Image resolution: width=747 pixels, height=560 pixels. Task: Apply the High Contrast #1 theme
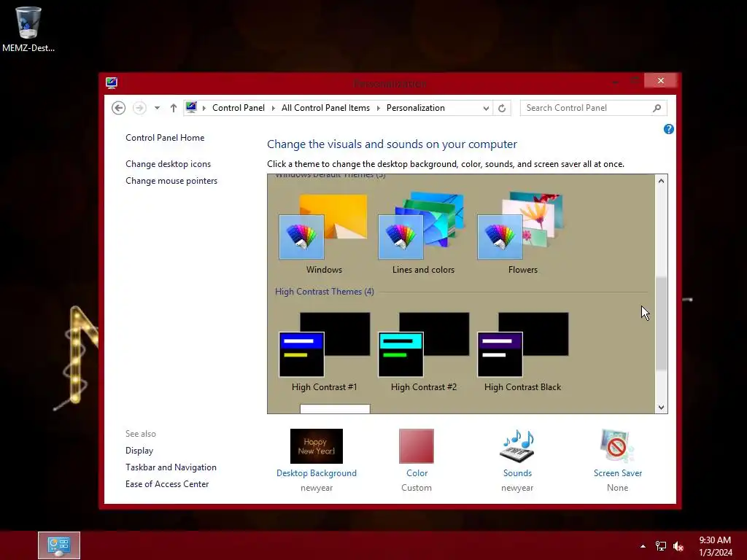(x=324, y=352)
